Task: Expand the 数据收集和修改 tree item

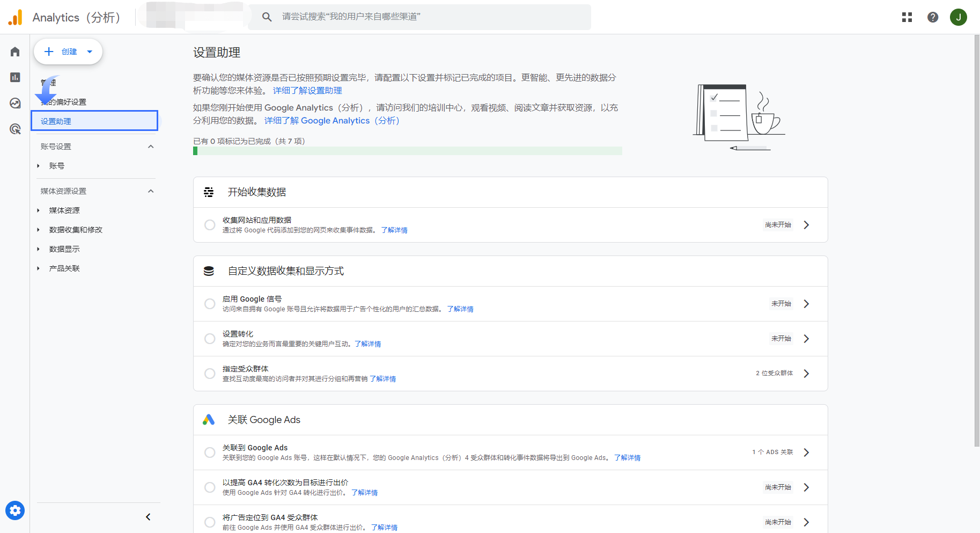Action: click(x=38, y=230)
